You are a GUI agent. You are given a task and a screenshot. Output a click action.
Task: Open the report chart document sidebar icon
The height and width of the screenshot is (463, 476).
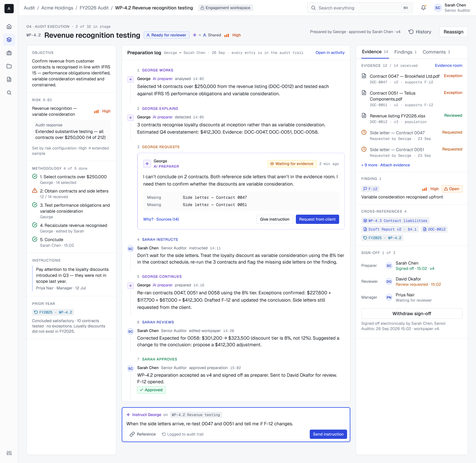(x=9, y=79)
